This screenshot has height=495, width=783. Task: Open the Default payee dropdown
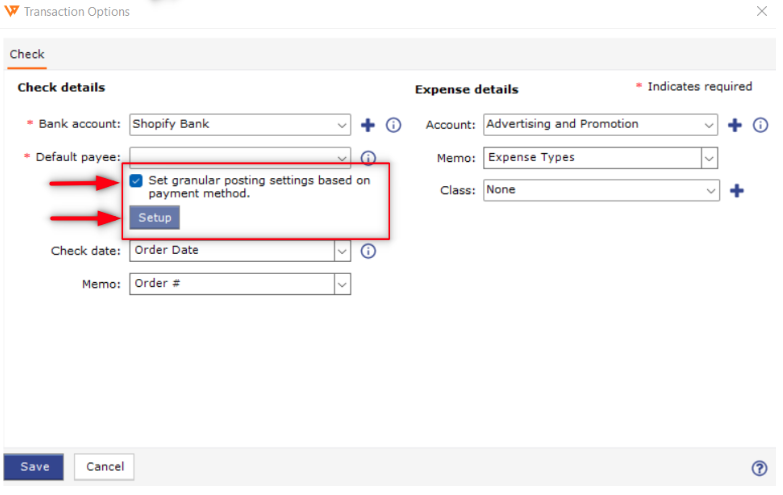click(x=240, y=156)
